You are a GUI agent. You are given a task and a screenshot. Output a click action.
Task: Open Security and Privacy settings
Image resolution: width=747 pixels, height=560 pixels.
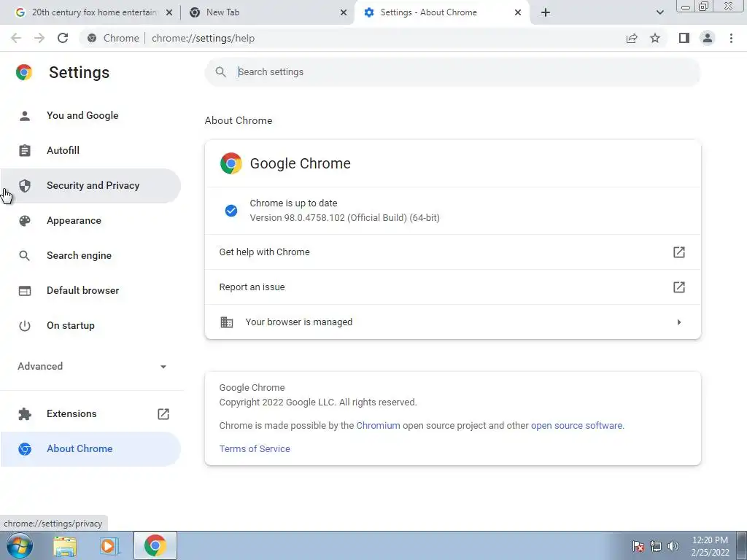tap(90, 186)
